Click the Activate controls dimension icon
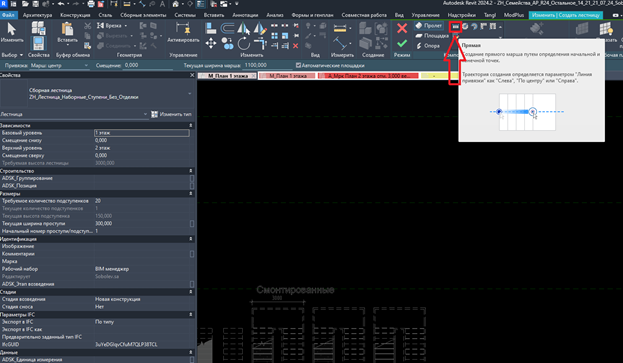The width and height of the screenshot is (623, 363). click(183, 29)
